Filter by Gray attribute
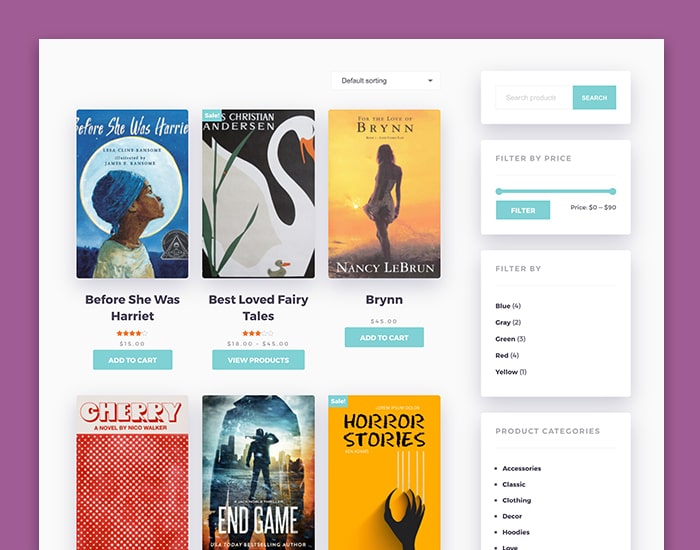The width and height of the screenshot is (700, 550). tap(508, 322)
